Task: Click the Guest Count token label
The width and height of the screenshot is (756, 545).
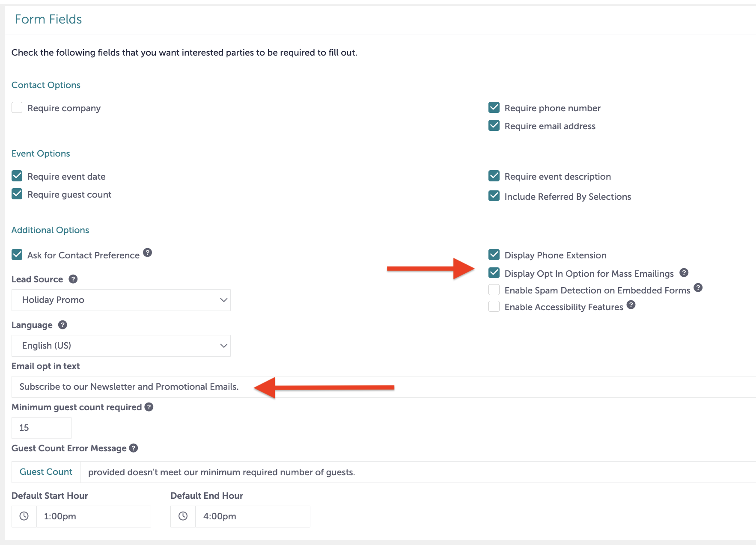Action: (46, 472)
